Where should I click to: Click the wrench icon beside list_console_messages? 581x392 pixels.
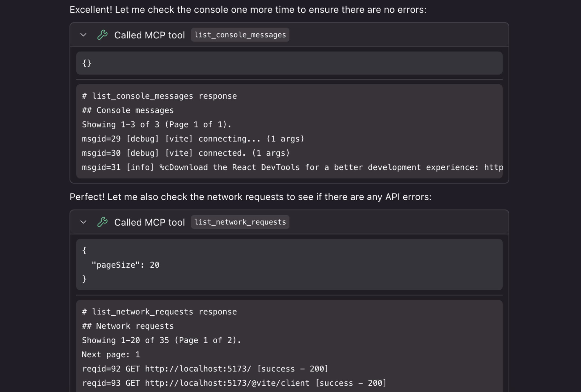(103, 35)
